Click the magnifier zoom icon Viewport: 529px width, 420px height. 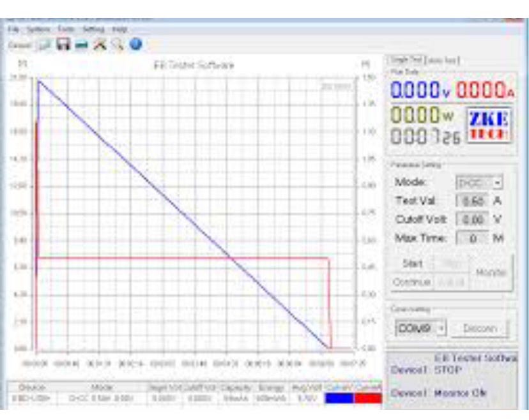118,44
